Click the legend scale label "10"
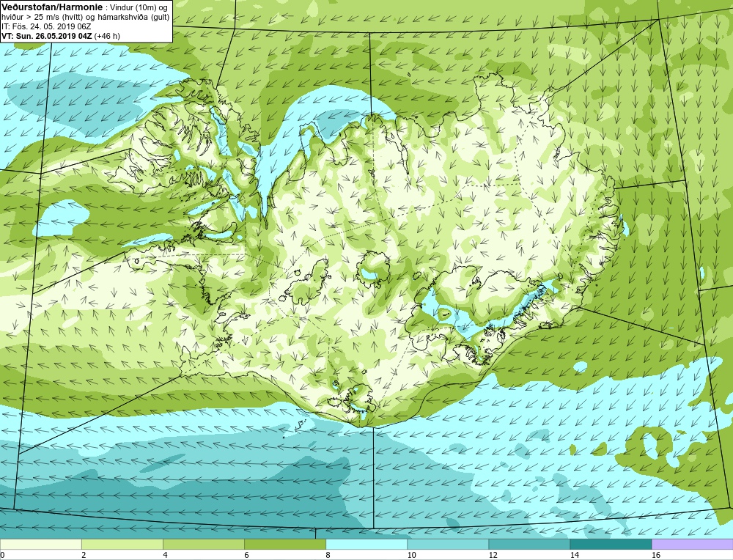 411,555
